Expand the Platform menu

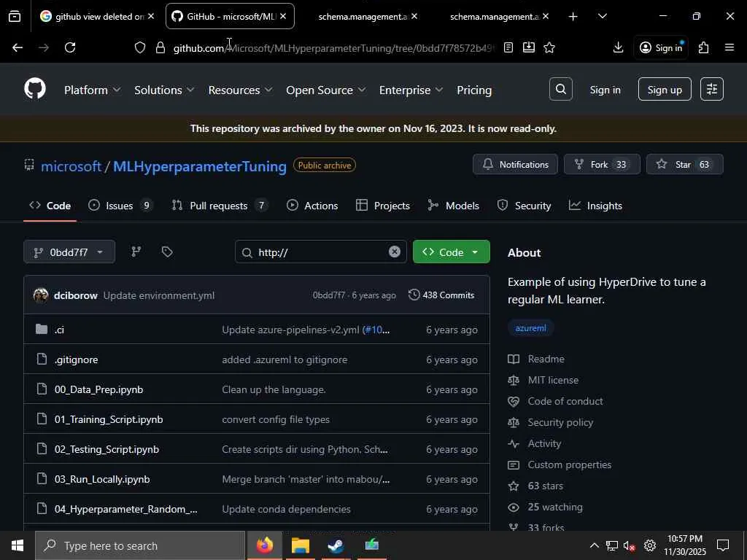pyautogui.click(x=93, y=90)
